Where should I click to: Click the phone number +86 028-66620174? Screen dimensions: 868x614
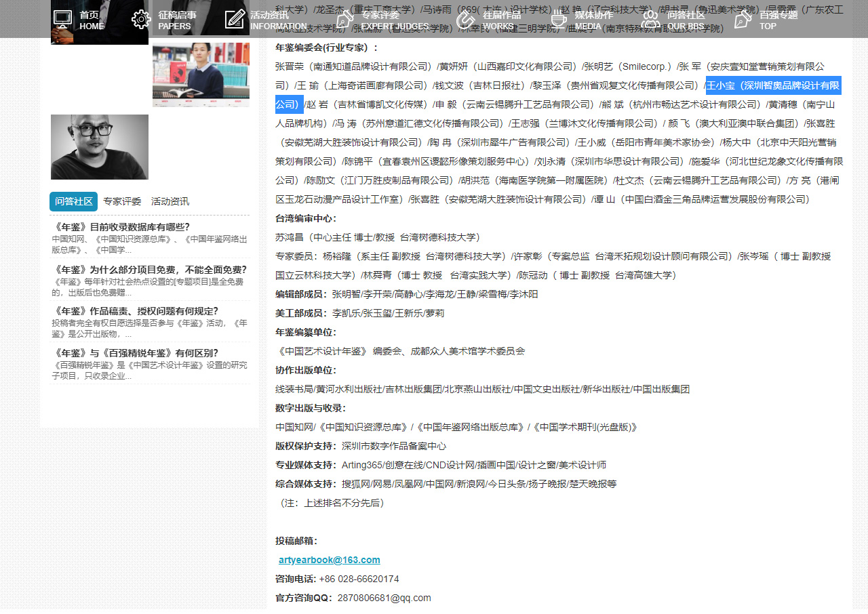pyautogui.click(x=359, y=579)
